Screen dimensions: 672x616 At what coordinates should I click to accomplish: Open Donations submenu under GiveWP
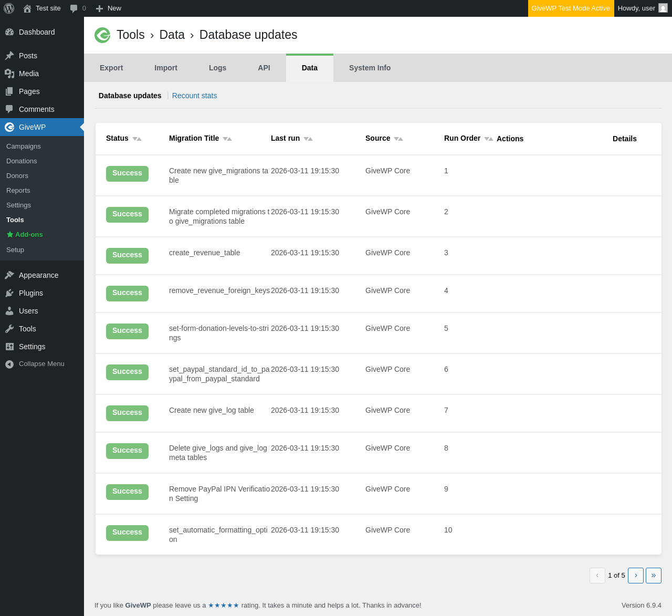tap(22, 161)
